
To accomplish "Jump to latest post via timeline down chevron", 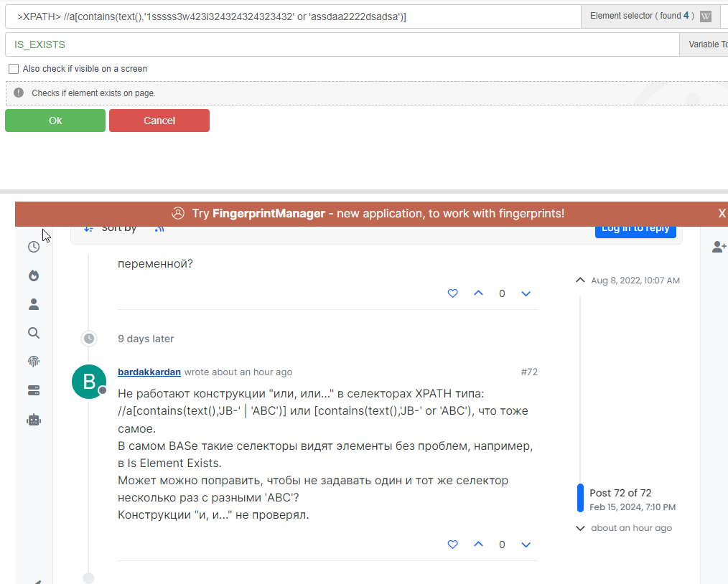I will pyautogui.click(x=580, y=528).
